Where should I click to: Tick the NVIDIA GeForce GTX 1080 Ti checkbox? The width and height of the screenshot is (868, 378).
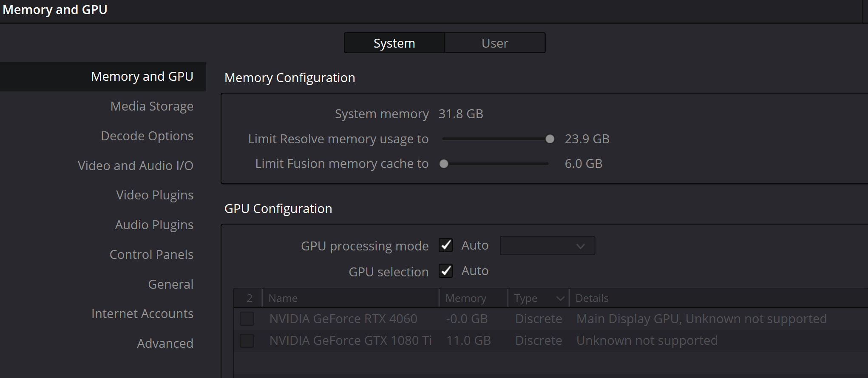tap(247, 341)
